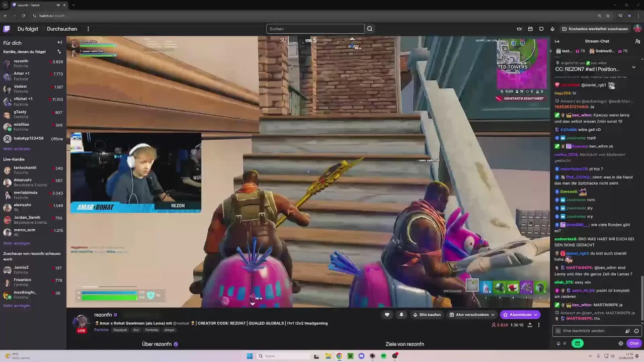Expand the pinned chat message chevron
The height and width of the screenshot is (362, 644).
tap(633, 67)
